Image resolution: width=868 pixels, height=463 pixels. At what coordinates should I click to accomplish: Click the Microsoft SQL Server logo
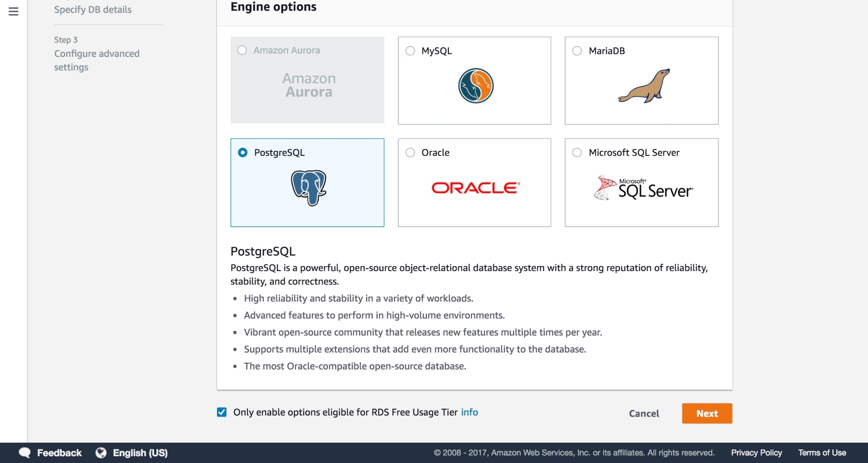[644, 188]
